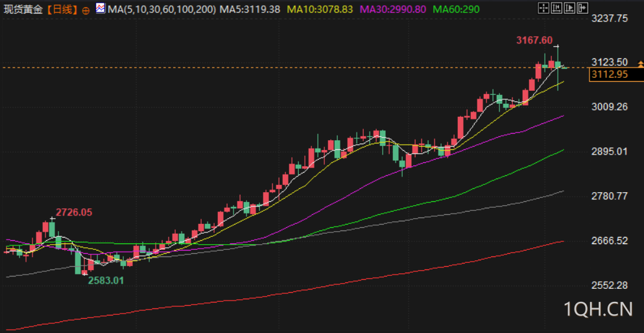Screen dimensions: 644x333
Task: Click the orange circle icon after 日线
Action: point(86,10)
